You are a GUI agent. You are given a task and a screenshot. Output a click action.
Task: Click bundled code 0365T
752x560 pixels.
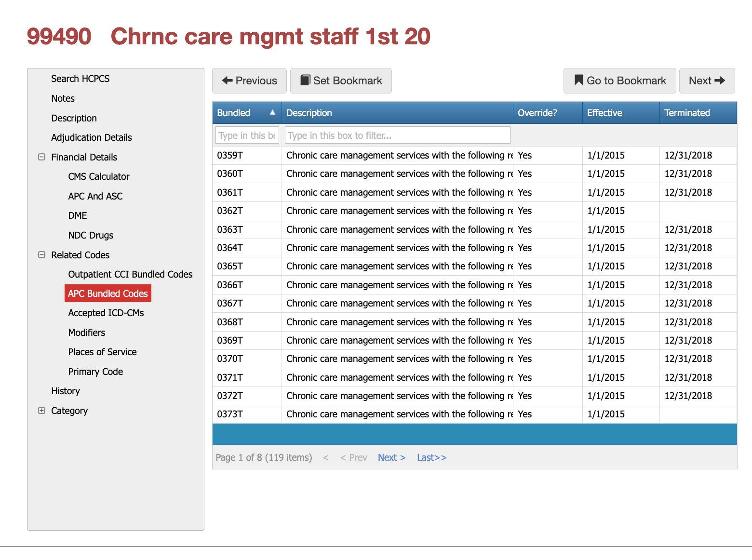(230, 266)
